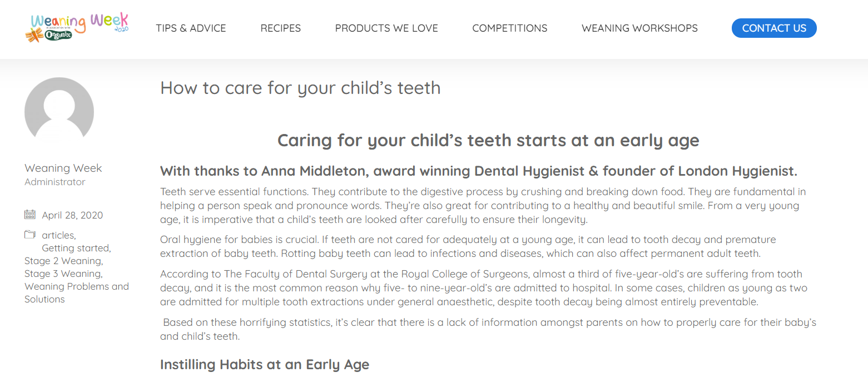Navigate to Weaning Workshops
The image size is (868, 387).
click(x=639, y=28)
